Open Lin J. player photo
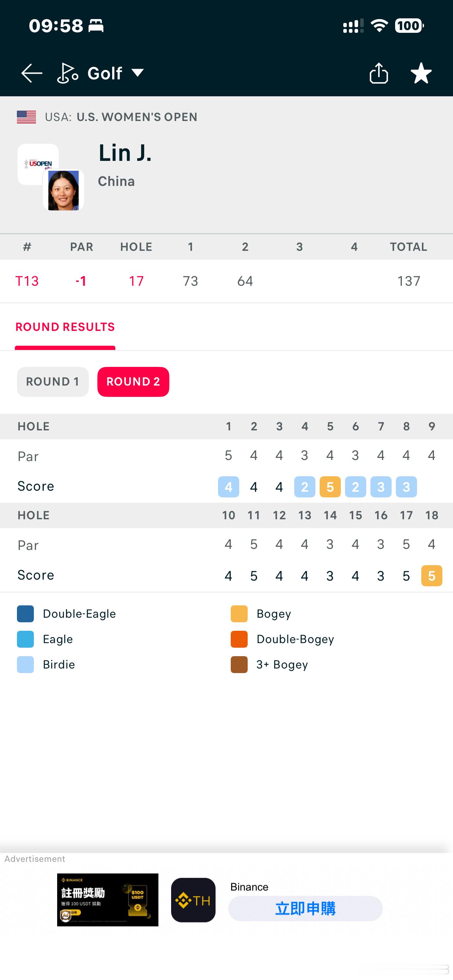 tap(64, 190)
